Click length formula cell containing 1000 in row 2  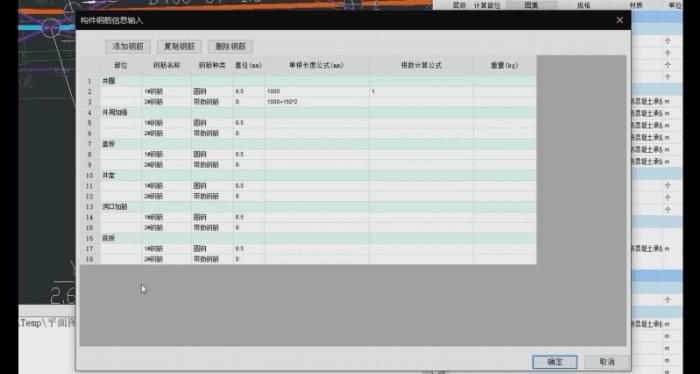click(x=317, y=91)
